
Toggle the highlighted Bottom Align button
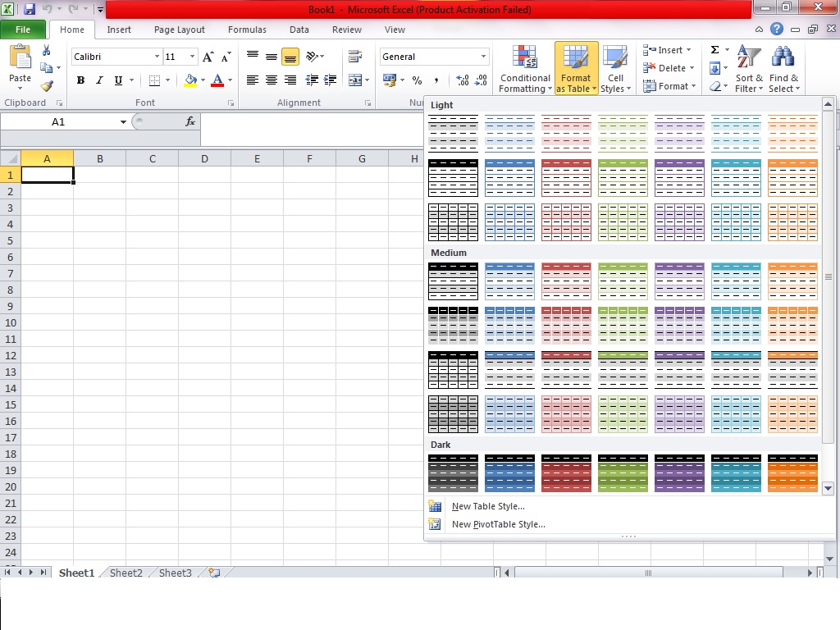290,57
